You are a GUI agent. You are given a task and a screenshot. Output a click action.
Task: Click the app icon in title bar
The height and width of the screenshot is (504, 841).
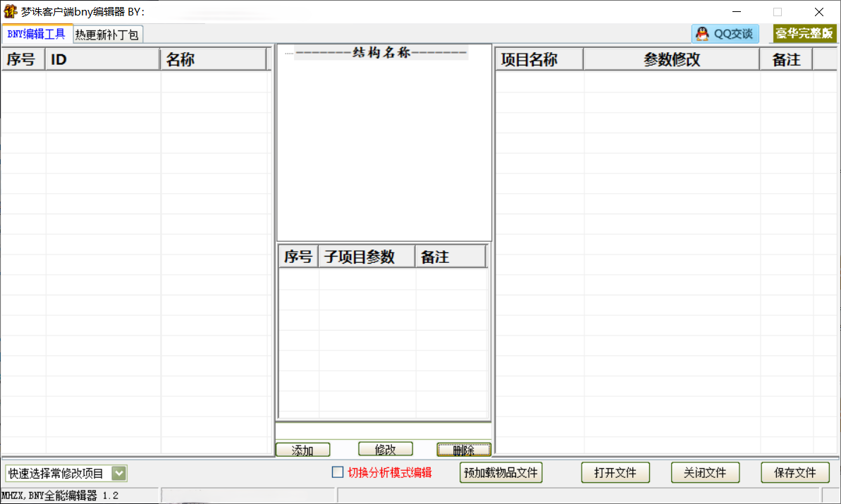point(11,12)
